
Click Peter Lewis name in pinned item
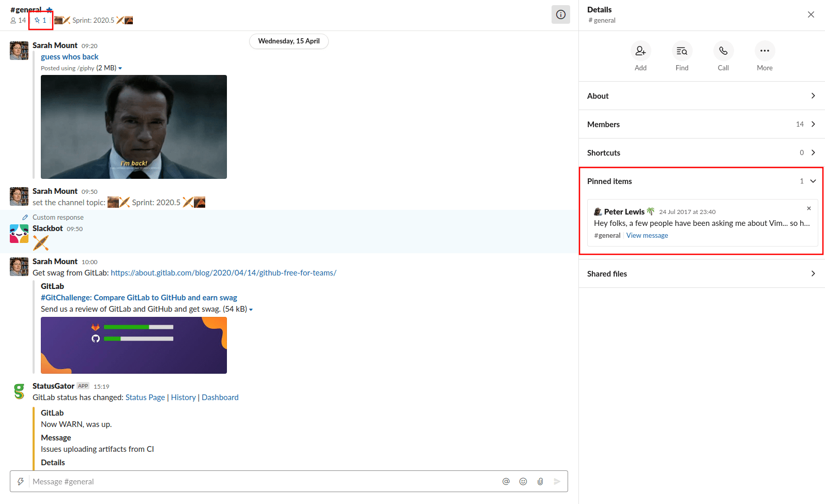(x=624, y=211)
